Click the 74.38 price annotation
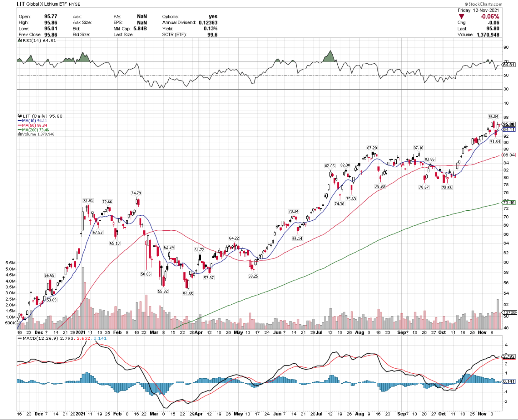Screen dimensions: 518x420 339,204
